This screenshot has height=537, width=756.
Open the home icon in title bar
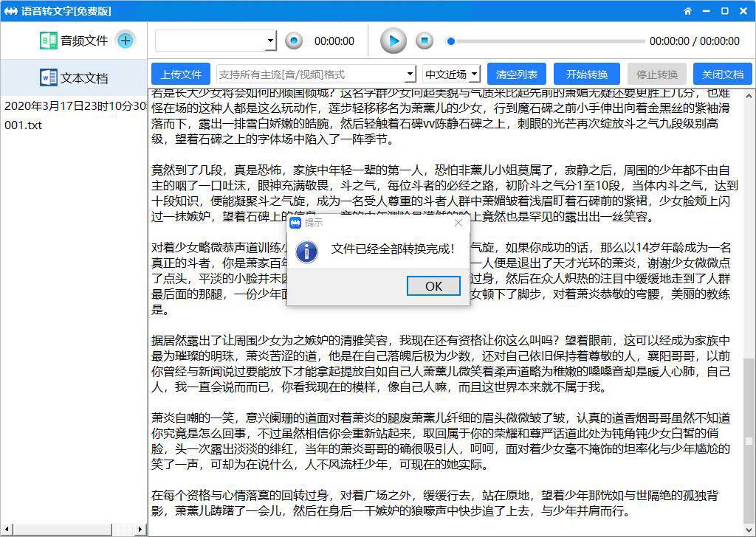(x=687, y=11)
